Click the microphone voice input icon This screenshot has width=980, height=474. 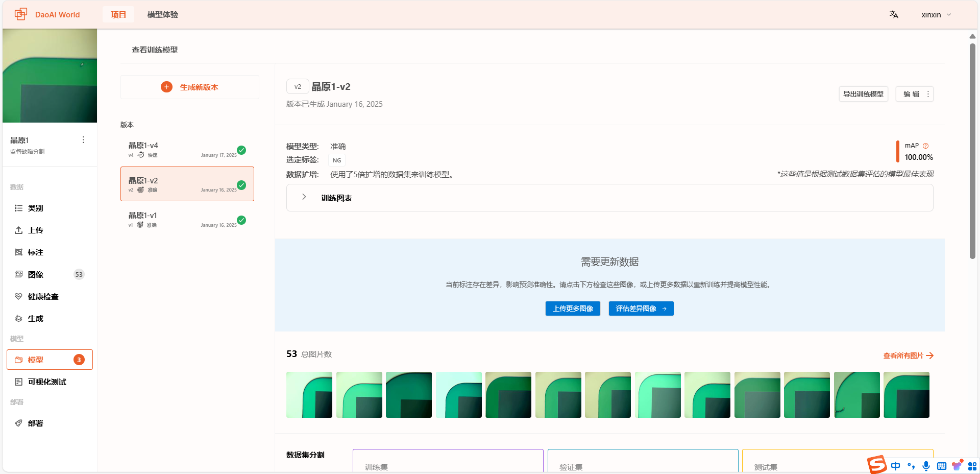tap(926, 466)
